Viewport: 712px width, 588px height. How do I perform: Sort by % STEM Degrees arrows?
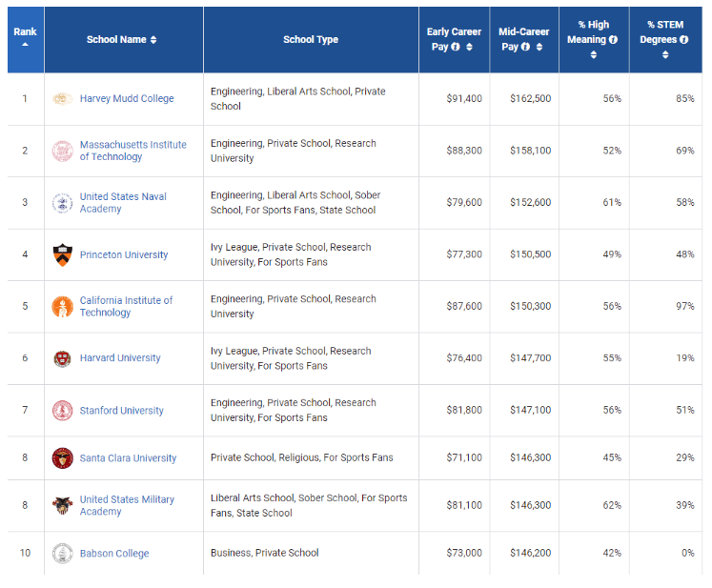pos(665,55)
